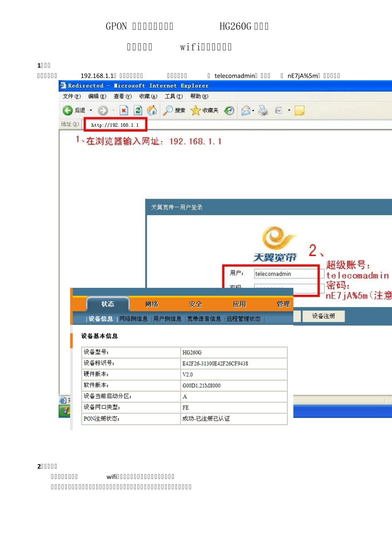
Task: Click the port type value FE
Action: pyautogui.click(x=185, y=407)
